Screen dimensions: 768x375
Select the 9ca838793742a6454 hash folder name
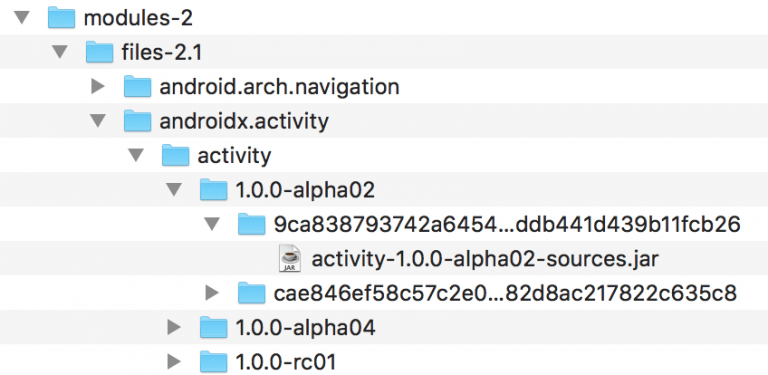point(507,225)
